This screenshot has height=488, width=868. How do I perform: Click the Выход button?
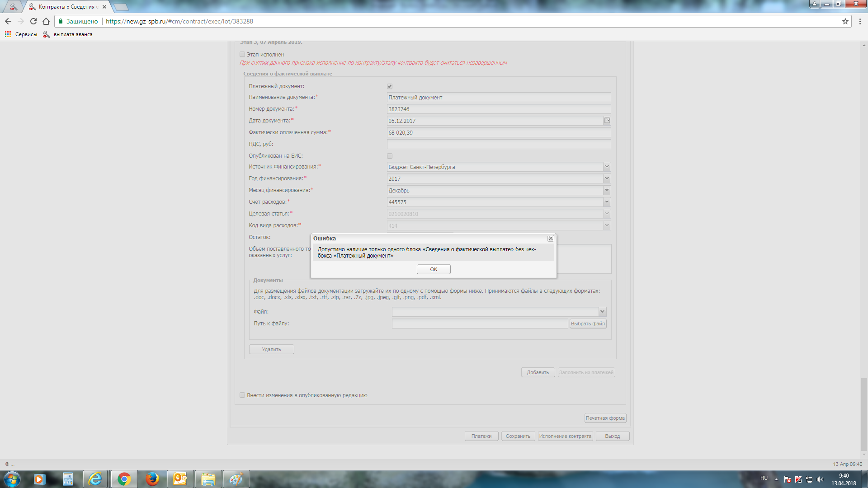613,436
